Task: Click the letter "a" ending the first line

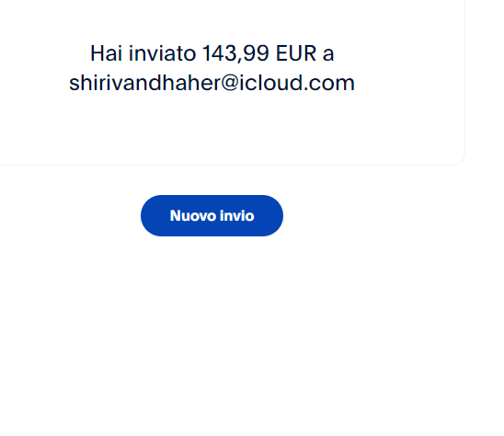Action: point(328,54)
